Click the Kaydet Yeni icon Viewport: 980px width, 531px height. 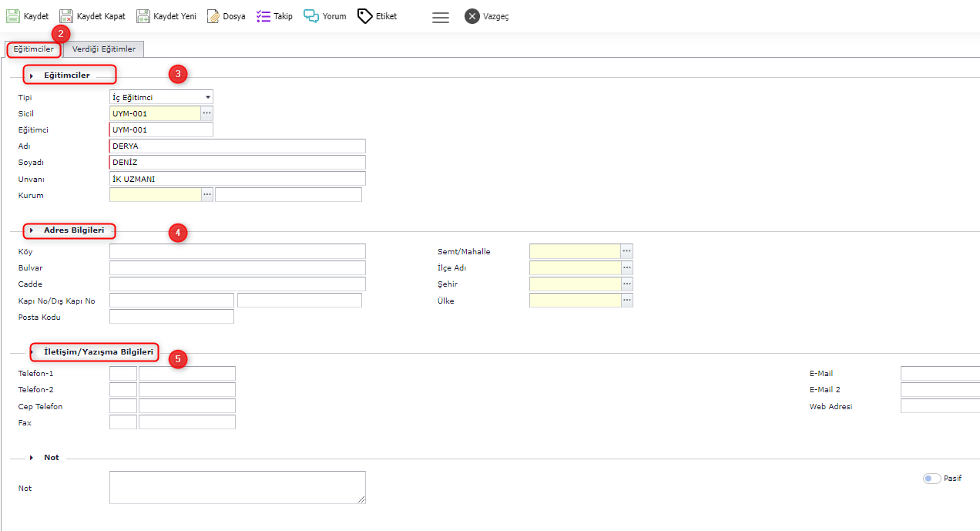tap(143, 16)
